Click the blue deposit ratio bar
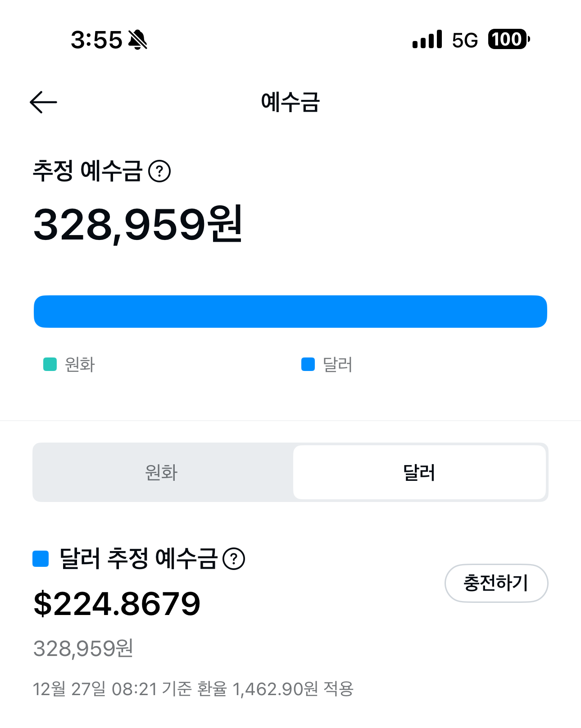The image size is (581, 728). point(290,312)
